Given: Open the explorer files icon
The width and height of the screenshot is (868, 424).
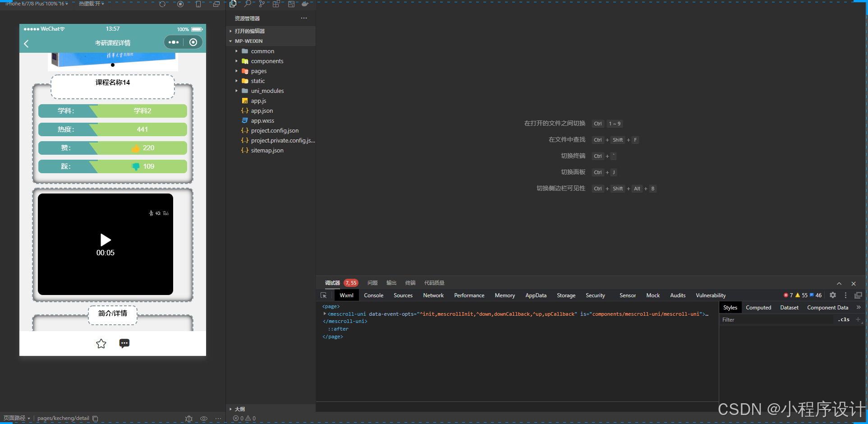Looking at the screenshot, I should pos(233,4).
